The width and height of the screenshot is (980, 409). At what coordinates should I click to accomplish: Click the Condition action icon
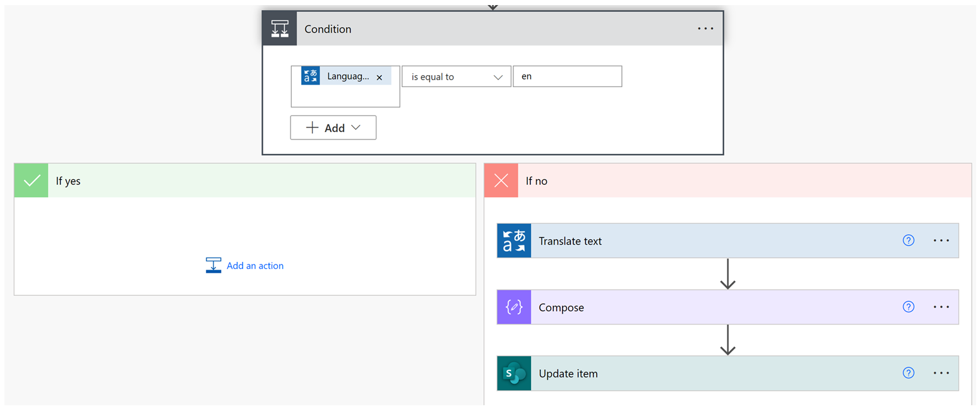(x=279, y=28)
